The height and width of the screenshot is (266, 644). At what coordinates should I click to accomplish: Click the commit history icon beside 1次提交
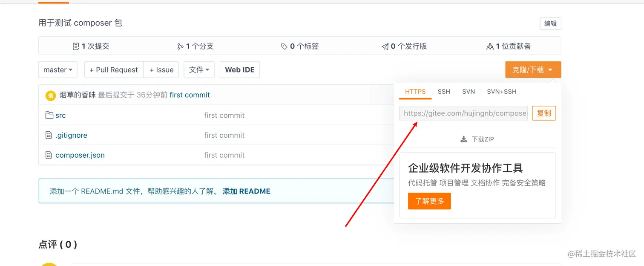coord(76,46)
